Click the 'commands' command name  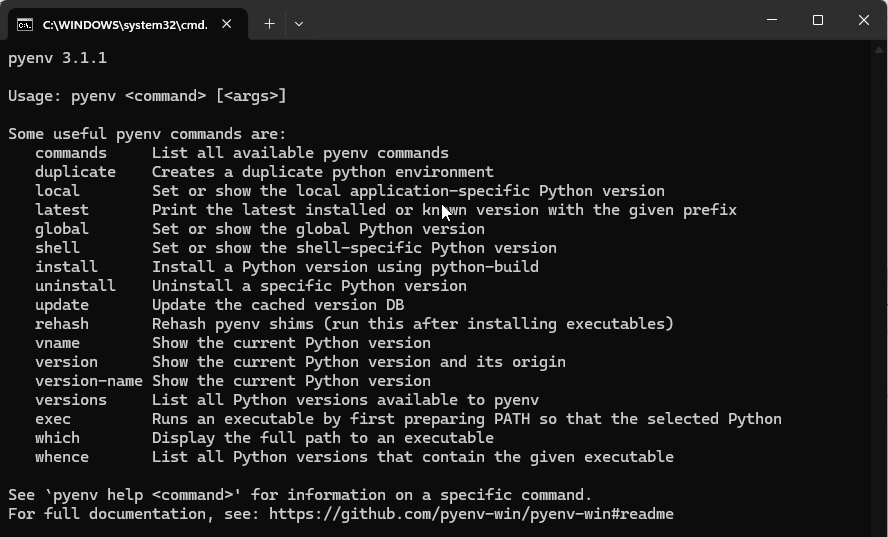click(71, 153)
